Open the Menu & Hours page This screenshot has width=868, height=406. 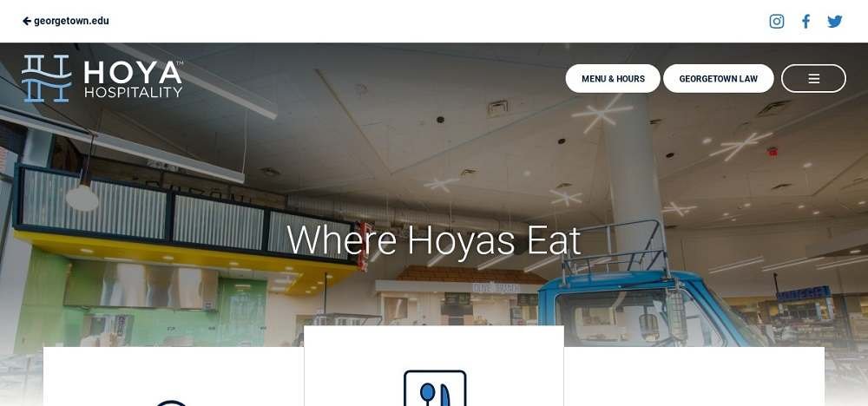[x=613, y=79]
